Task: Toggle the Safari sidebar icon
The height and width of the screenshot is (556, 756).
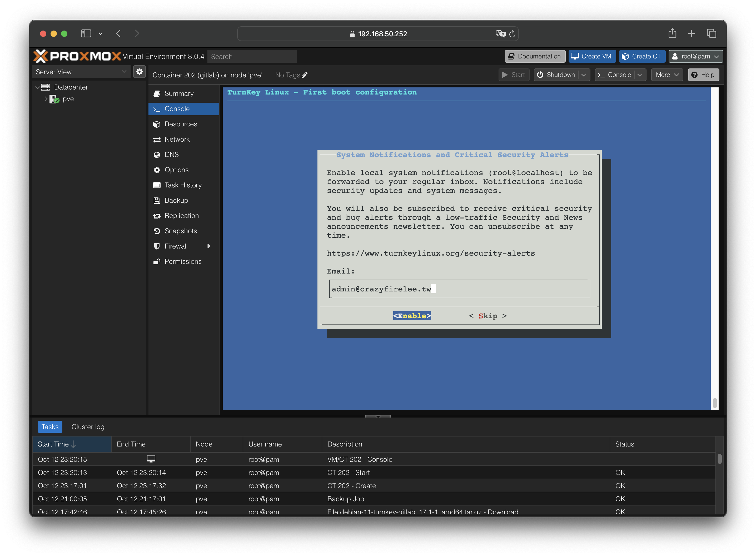Action: (x=86, y=33)
